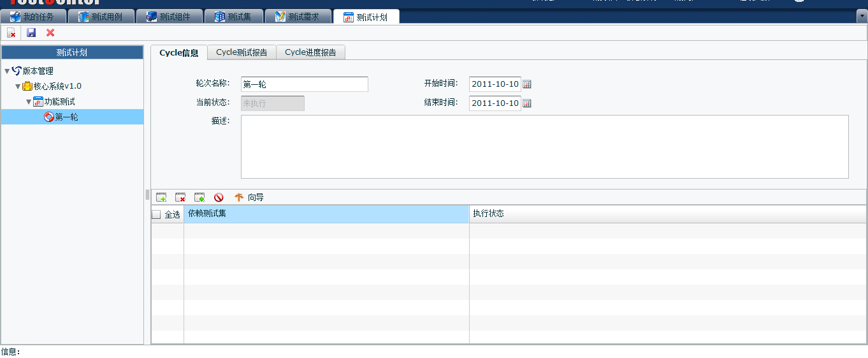Open calendar picker for 结束时间
This screenshot has height=358, width=868.
coord(527,103)
